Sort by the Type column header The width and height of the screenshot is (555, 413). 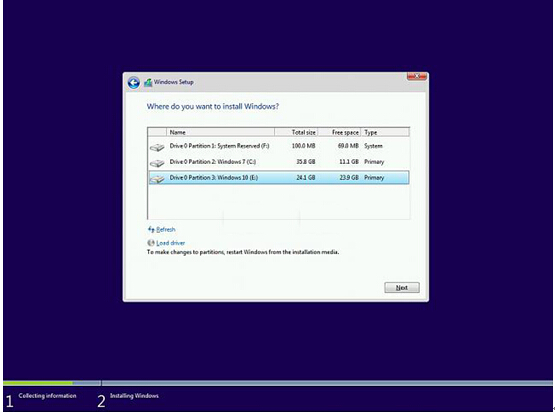pos(385,132)
